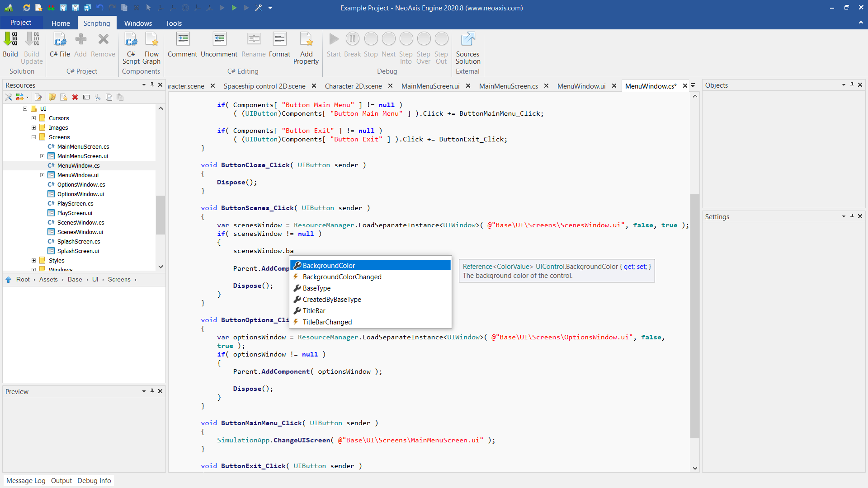The image size is (868, 488).
Task: Switch to the Tools ribbon tab
Action: click(174, 23)
